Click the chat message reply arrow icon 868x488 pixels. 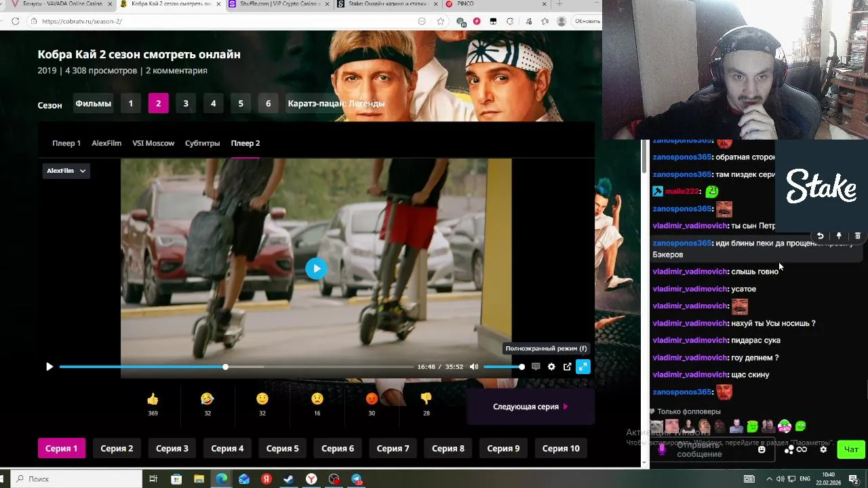point(820,236)
